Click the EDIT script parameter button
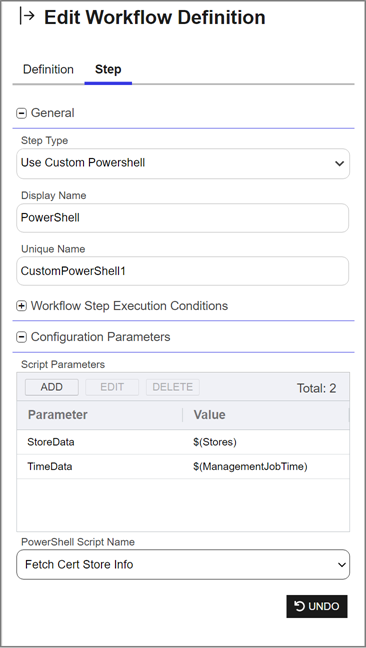The width and height of the screenshot is (366, 648). [112, 387]
